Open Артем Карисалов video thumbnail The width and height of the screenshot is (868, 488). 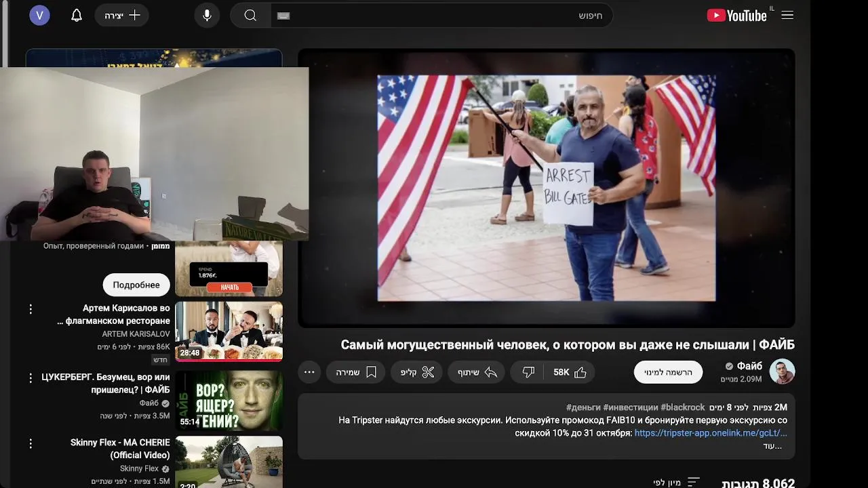click(229, 331)
